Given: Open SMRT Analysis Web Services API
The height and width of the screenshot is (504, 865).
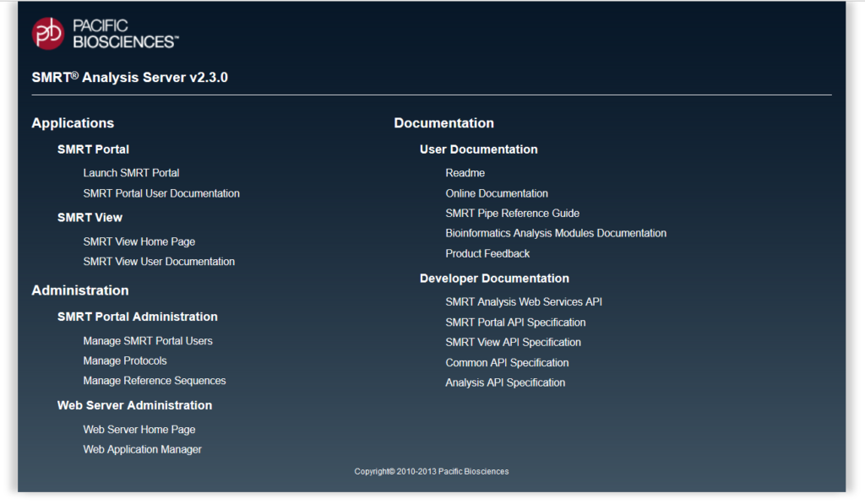Looking at the screenshot, I should click(524, 302).
